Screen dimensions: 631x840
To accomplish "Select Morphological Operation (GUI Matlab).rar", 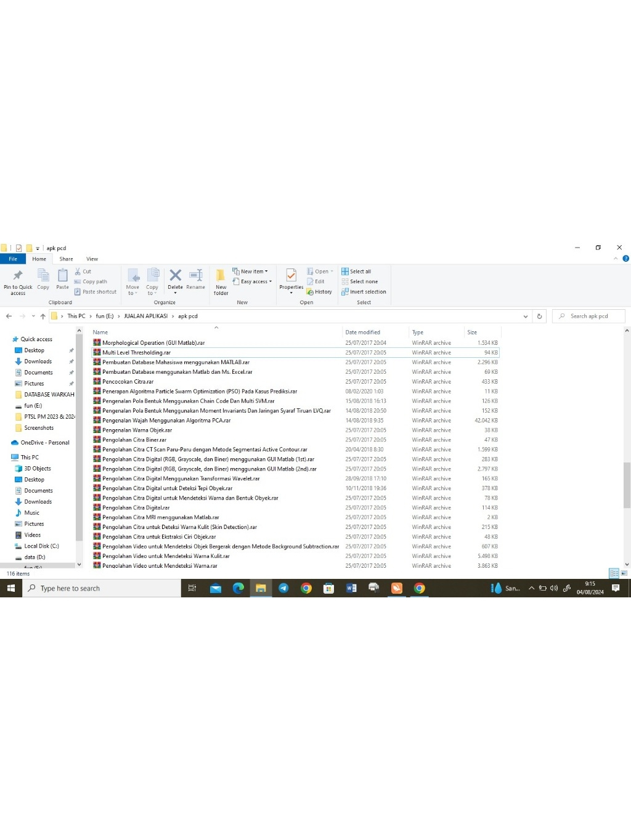I will coord(295,342).
